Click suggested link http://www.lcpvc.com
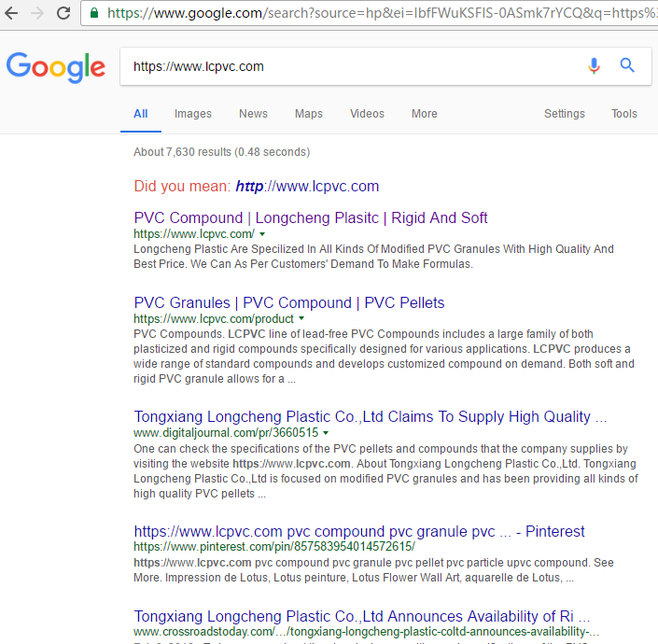Viewport: 658px width, 644px height. click(x=307, y=187)
